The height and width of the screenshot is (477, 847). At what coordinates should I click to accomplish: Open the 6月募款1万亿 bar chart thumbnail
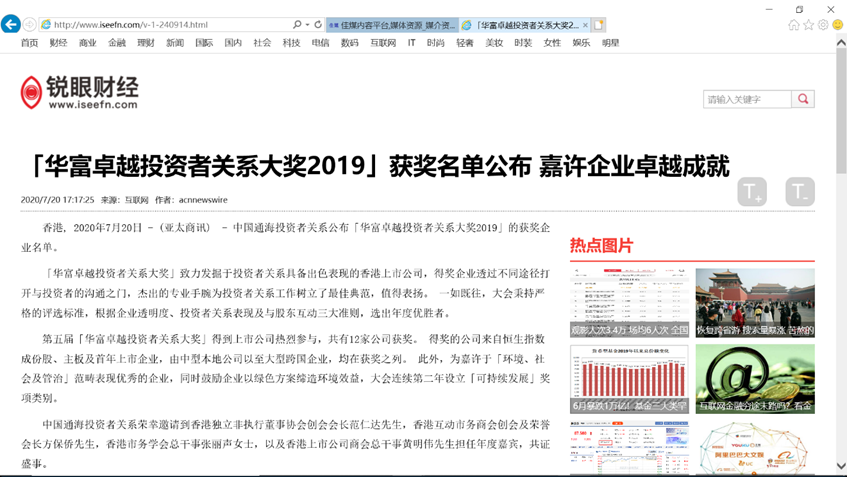(629, 379)
